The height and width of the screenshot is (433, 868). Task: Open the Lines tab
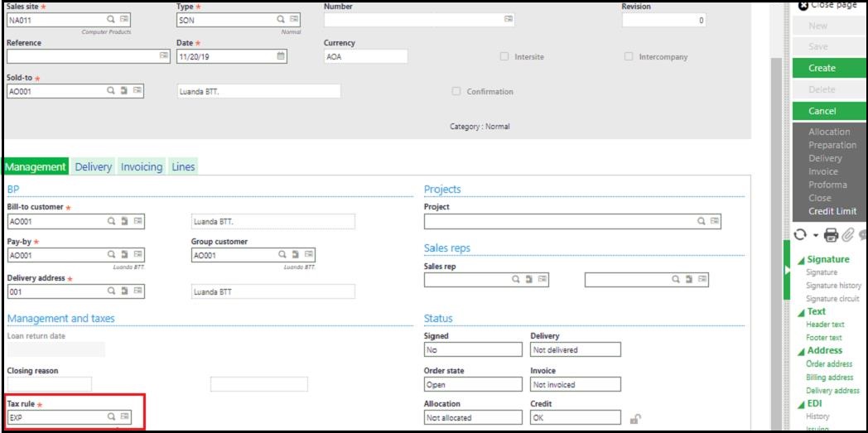pos(183,167)
